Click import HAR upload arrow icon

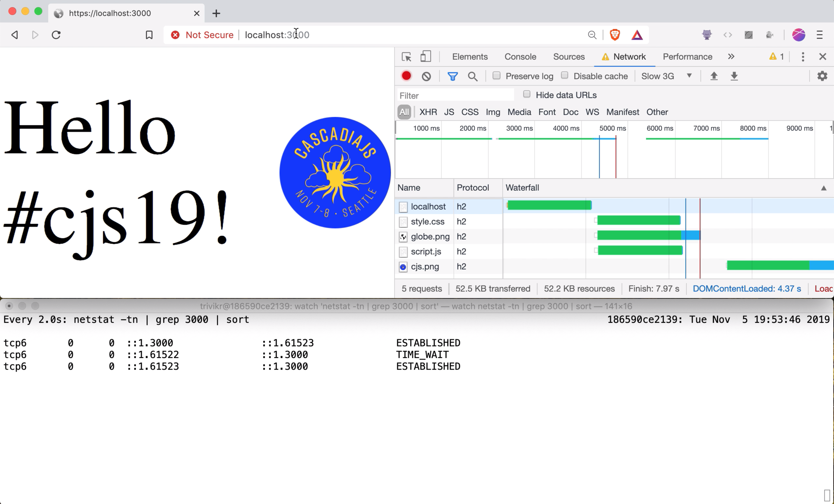coord(714,76)
